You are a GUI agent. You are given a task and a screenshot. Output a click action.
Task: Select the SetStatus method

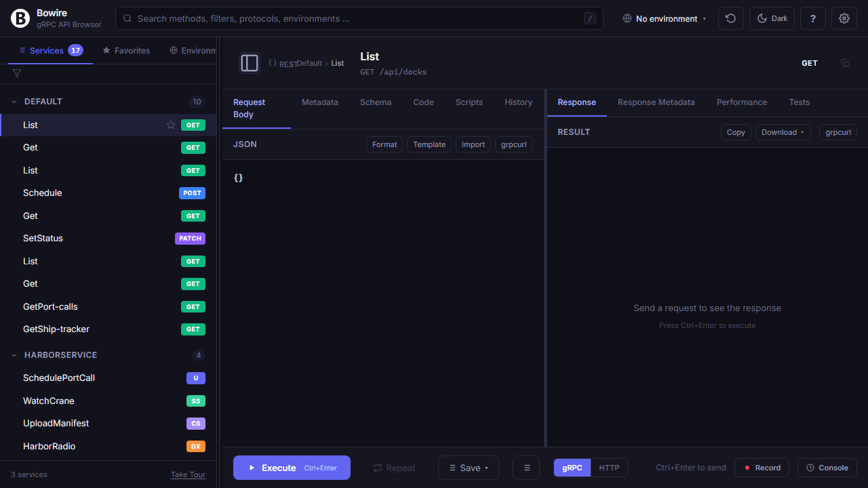point(108,239)
